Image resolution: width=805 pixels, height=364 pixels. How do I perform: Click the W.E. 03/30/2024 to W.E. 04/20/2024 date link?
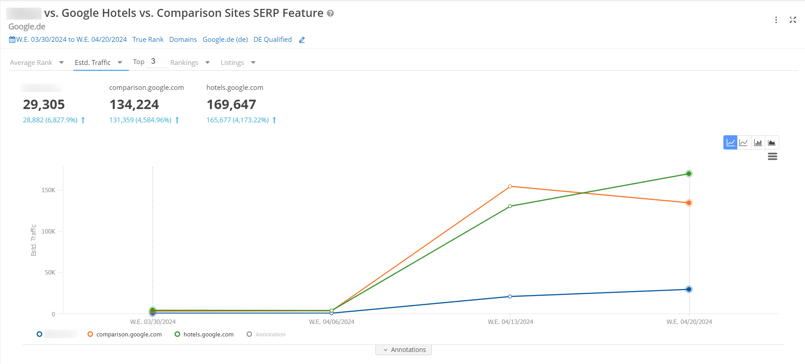[72, 40]
